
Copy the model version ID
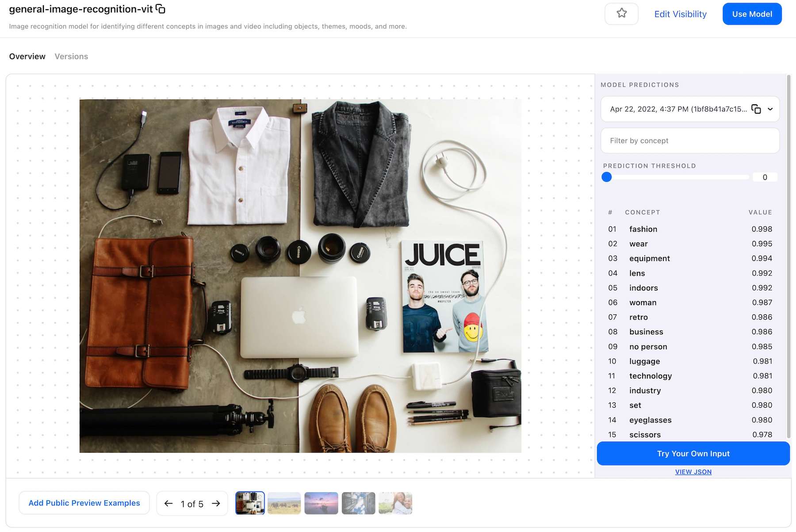(756, 109)
